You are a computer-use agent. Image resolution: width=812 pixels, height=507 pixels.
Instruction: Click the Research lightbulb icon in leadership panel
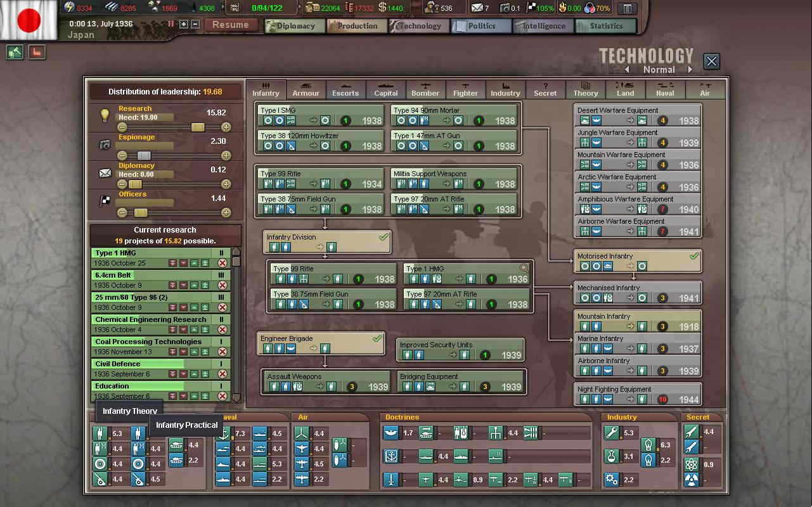click(105, 115)
